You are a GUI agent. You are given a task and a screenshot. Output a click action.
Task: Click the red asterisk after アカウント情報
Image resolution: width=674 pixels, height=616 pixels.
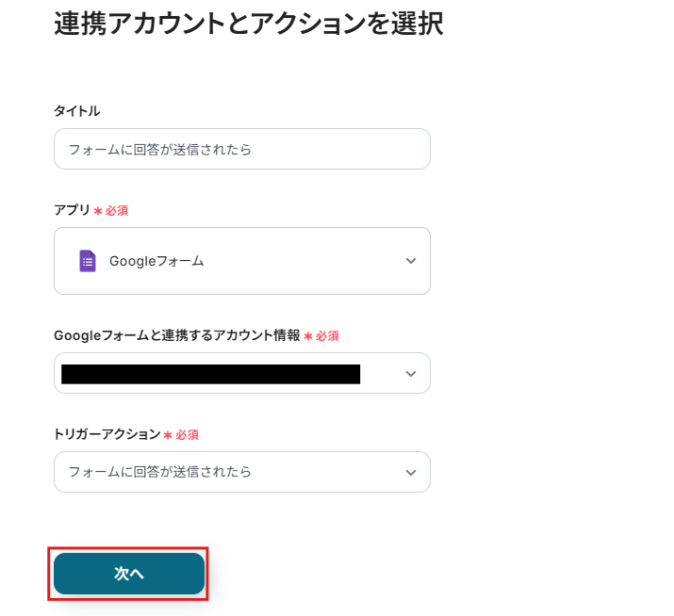[308, 336]
